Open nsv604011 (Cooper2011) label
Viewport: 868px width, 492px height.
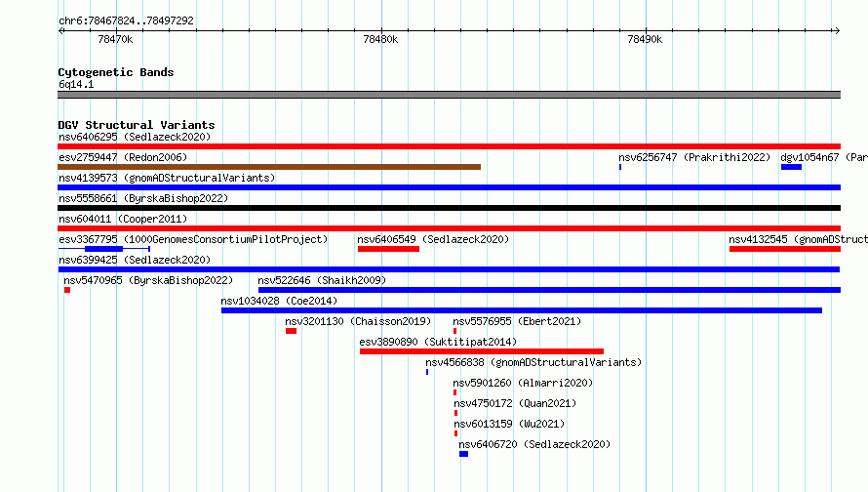pyautogui.click(x=123, y=219)
